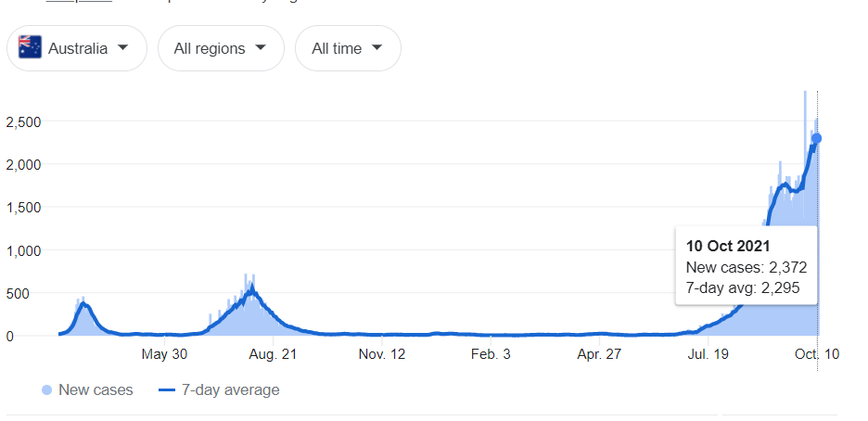Screen dimensions: 868x421
Task: Click the All time dropdown arrow
Action: [377, 47]
